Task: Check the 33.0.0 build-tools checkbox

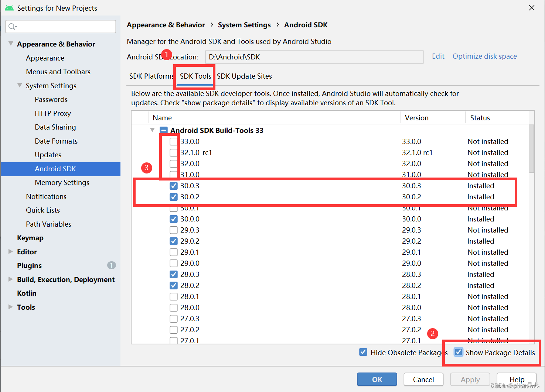Action: click(174, 141)
